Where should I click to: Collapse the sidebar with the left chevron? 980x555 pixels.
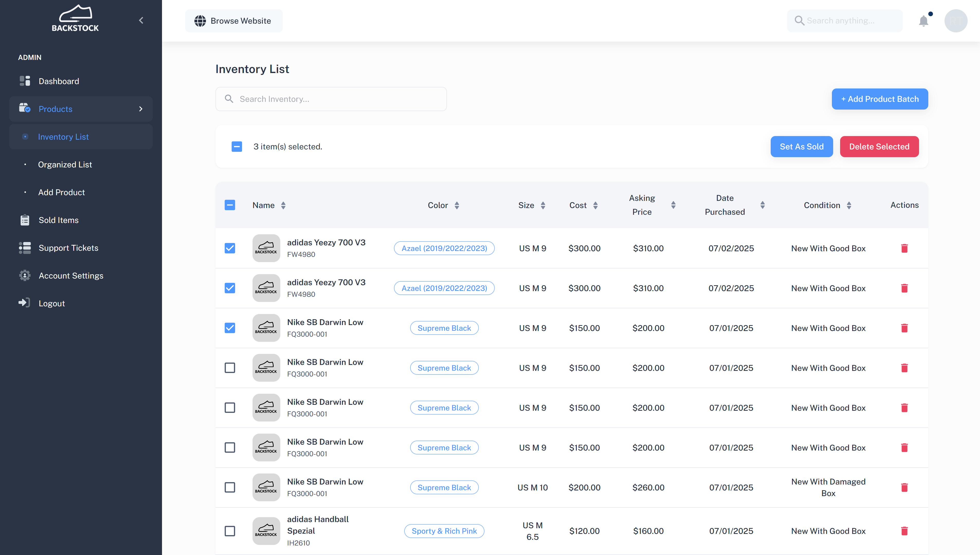pos(141,21)
